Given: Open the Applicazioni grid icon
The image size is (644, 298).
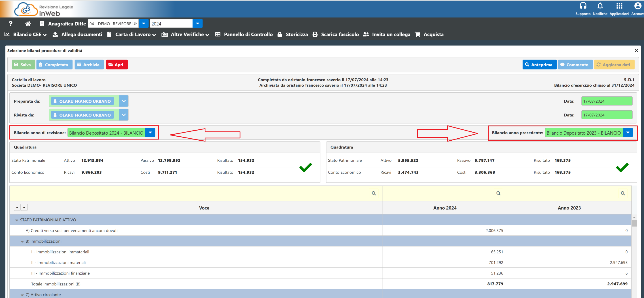Looking at the screenshot, I should (x=619, y=6).
